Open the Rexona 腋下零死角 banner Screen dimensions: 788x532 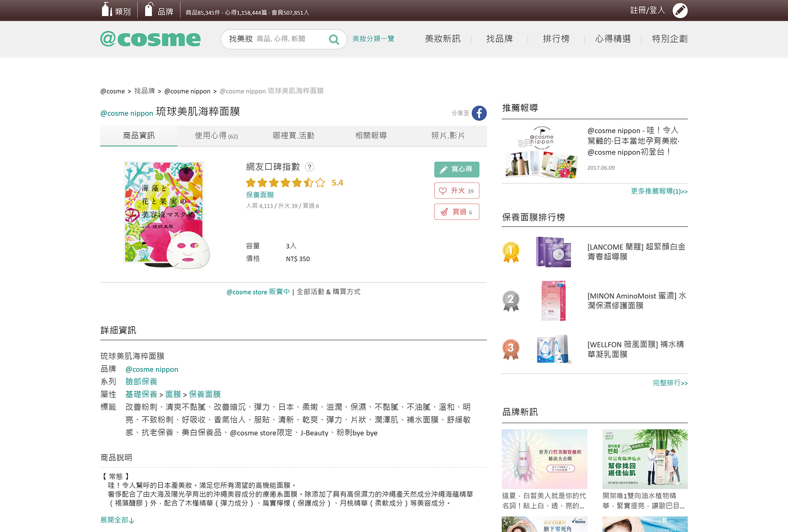545,525
